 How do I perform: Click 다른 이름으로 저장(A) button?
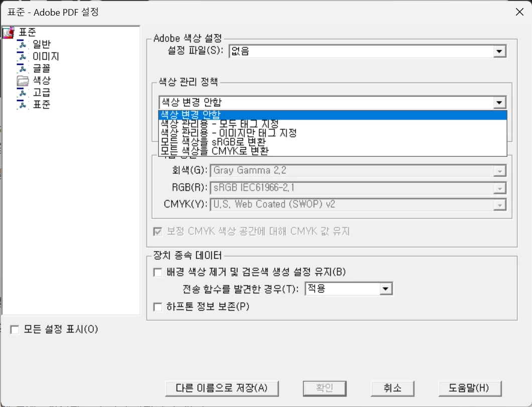tap(222, 388)
